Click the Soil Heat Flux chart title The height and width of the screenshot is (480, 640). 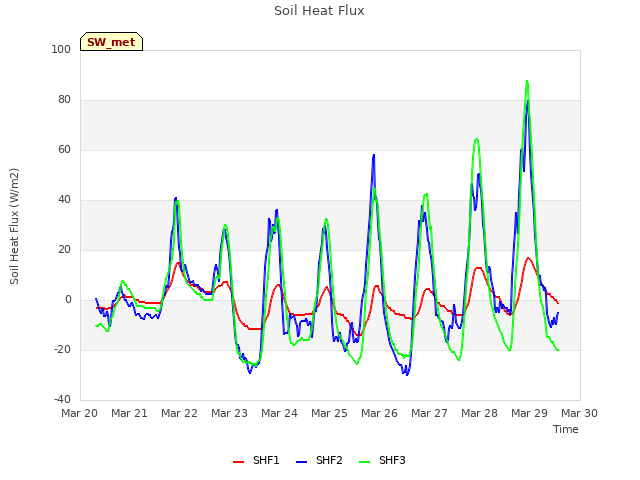(319, 11)
